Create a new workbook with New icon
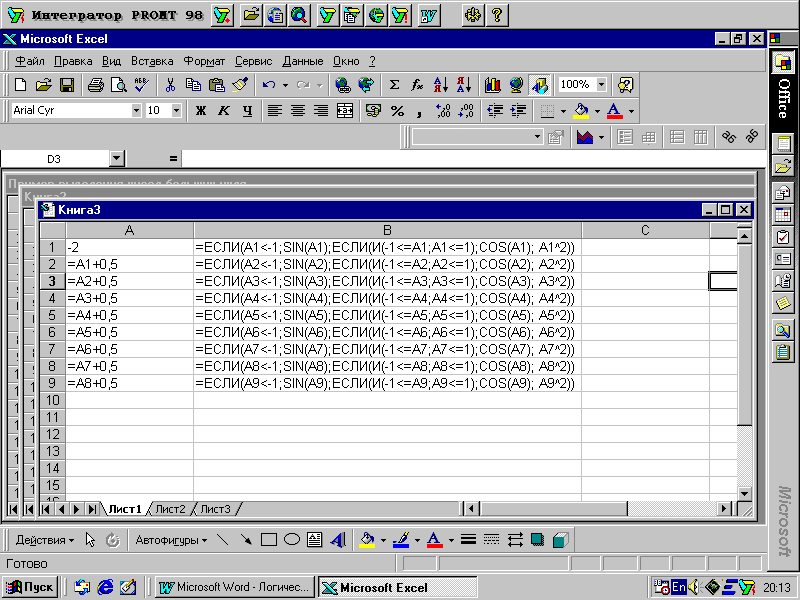The image size is (800, 600). 20,85
